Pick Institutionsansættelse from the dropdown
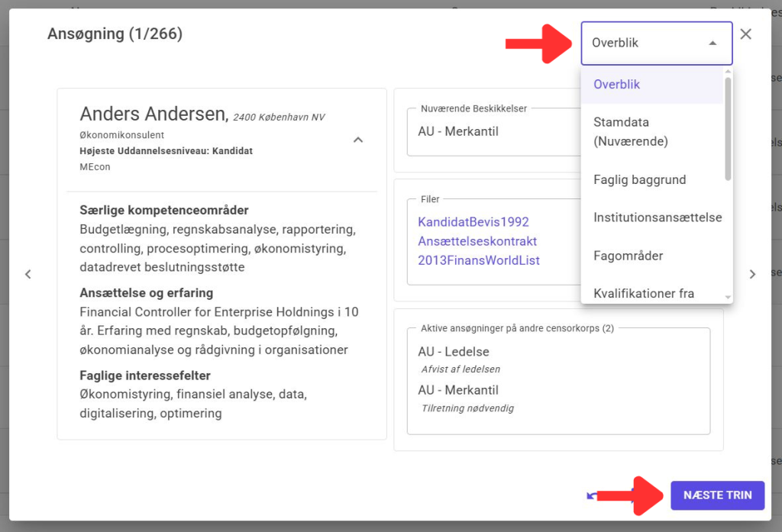Viewport: 782px width, 532px height. tap(657, 218)
